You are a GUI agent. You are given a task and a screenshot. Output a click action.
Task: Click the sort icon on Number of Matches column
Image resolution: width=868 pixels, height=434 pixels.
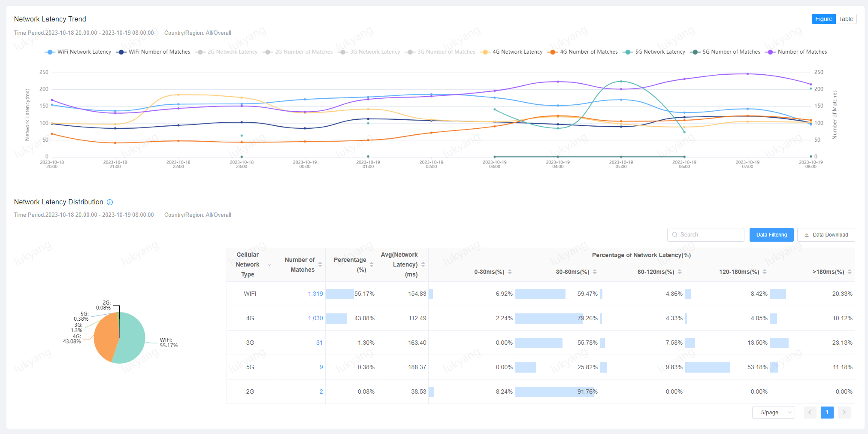319,265
